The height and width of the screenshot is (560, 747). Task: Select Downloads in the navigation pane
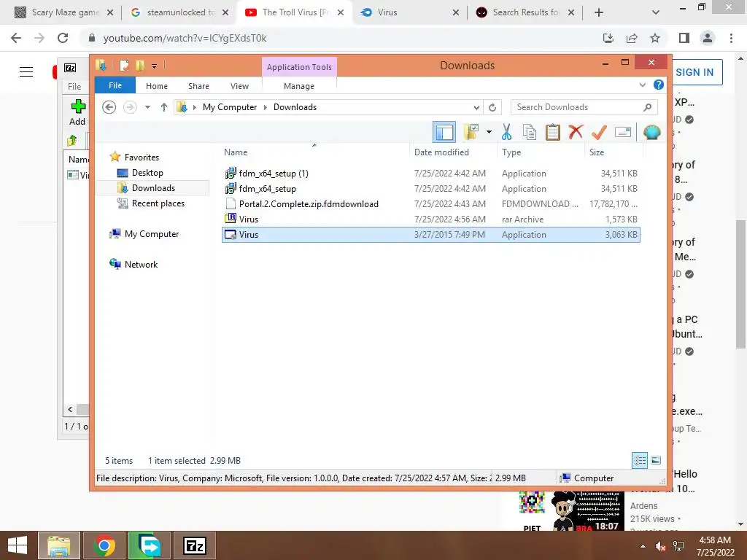click(x=153, y=187)
